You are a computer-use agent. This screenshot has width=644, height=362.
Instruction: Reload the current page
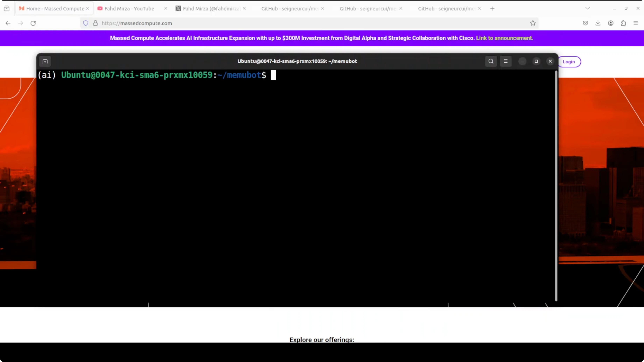coord(33,23)
